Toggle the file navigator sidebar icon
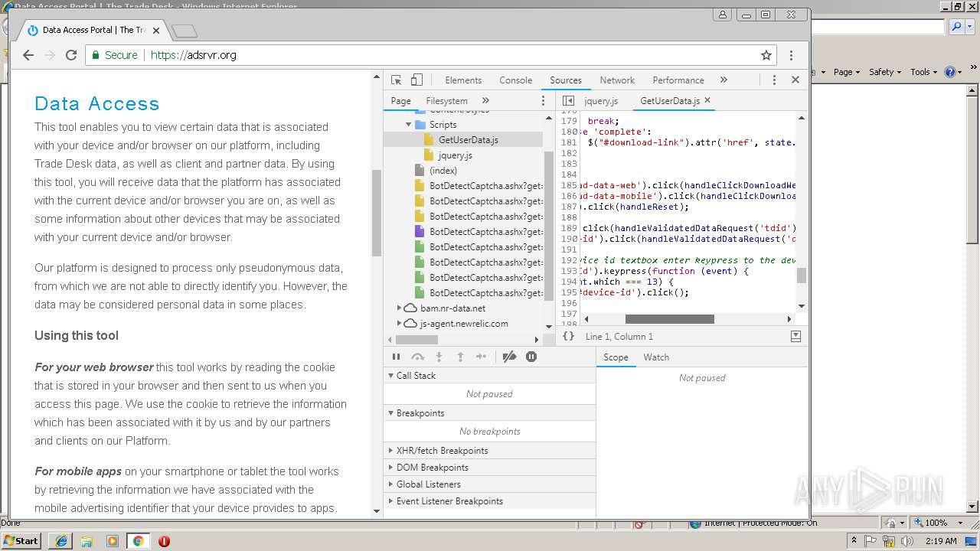The image size is (980, 551). [x=568, y=100]
